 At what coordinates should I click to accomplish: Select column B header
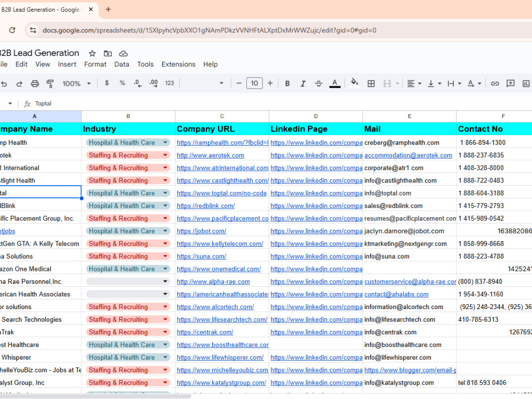coord(128,116)
